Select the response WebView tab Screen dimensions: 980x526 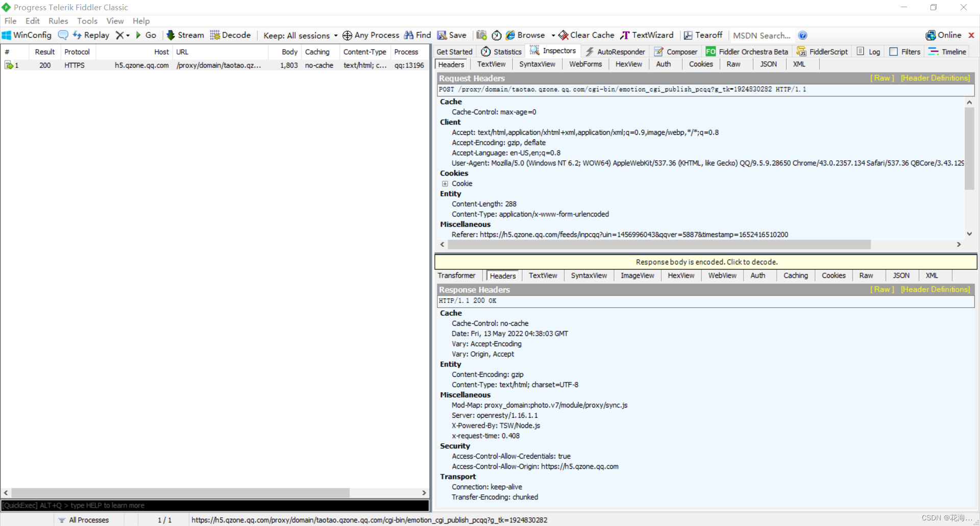coord(722,276)
